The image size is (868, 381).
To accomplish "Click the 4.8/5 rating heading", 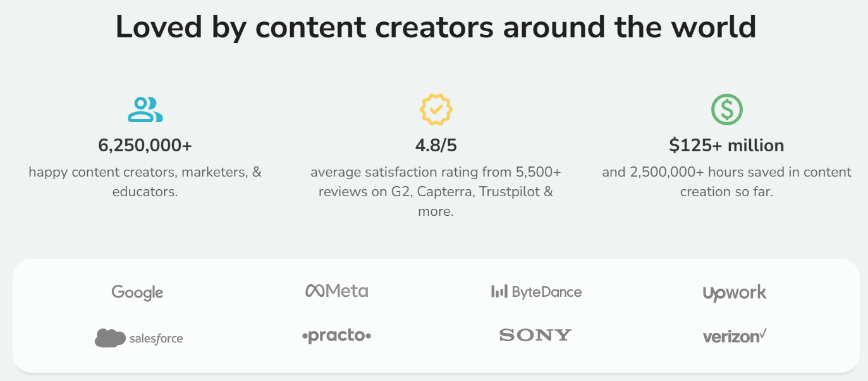I will (436, 146).
